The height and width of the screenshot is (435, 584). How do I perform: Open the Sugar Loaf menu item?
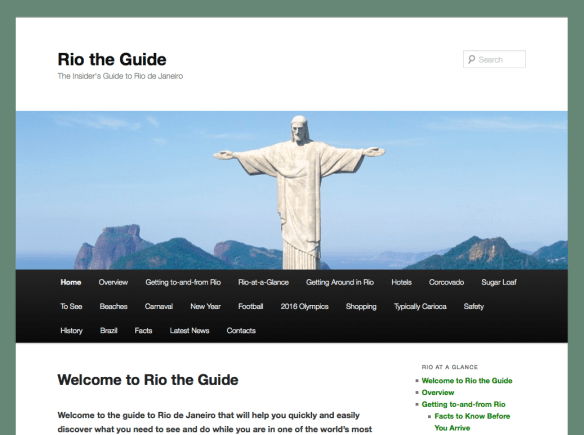coord(499,282)
